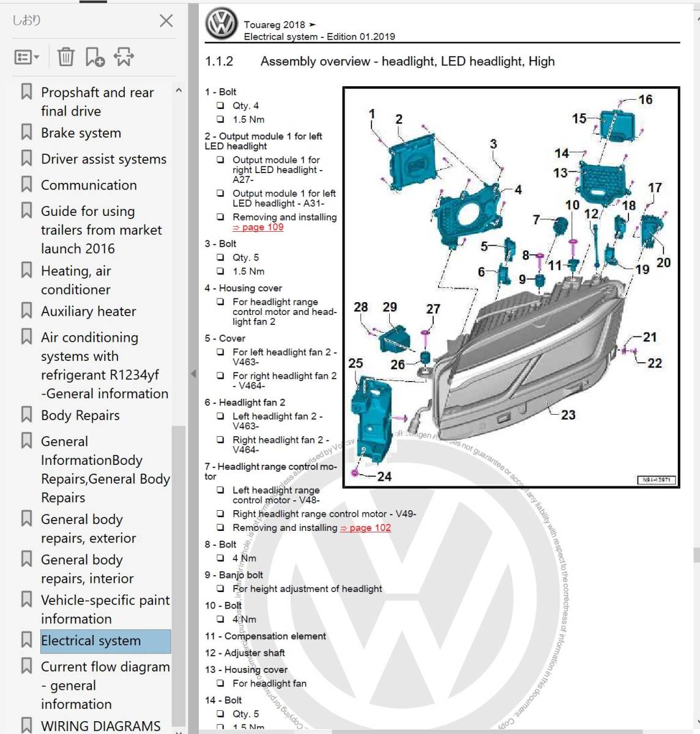Viewport: 700px width, 734px height.
Task: Follow the page 109 link
Action: pyautogui.click(x=258, y=227)
